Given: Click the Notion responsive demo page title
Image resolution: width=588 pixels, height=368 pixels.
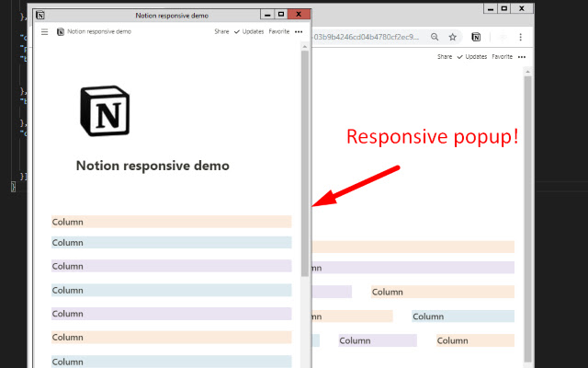Looking at the screenshot, I should 153,166.
